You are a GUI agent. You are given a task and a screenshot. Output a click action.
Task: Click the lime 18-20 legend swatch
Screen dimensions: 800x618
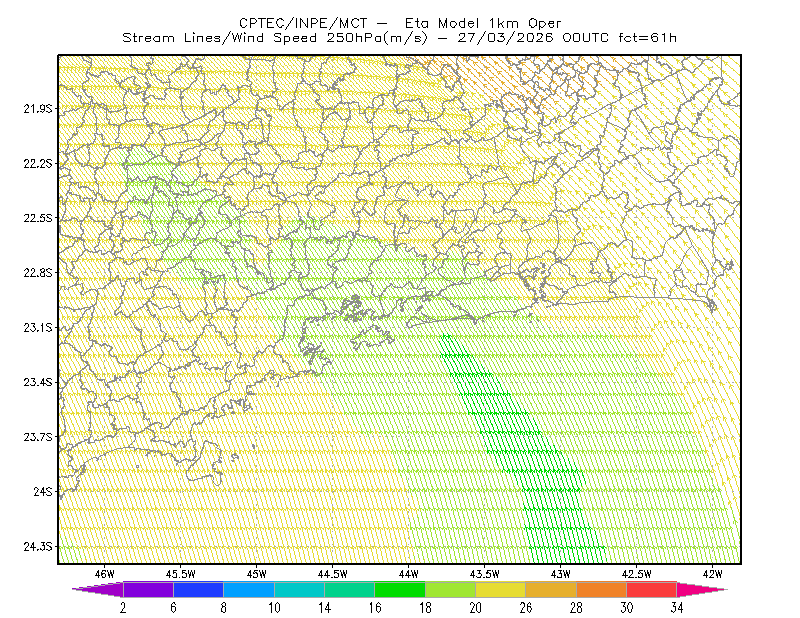451,589
